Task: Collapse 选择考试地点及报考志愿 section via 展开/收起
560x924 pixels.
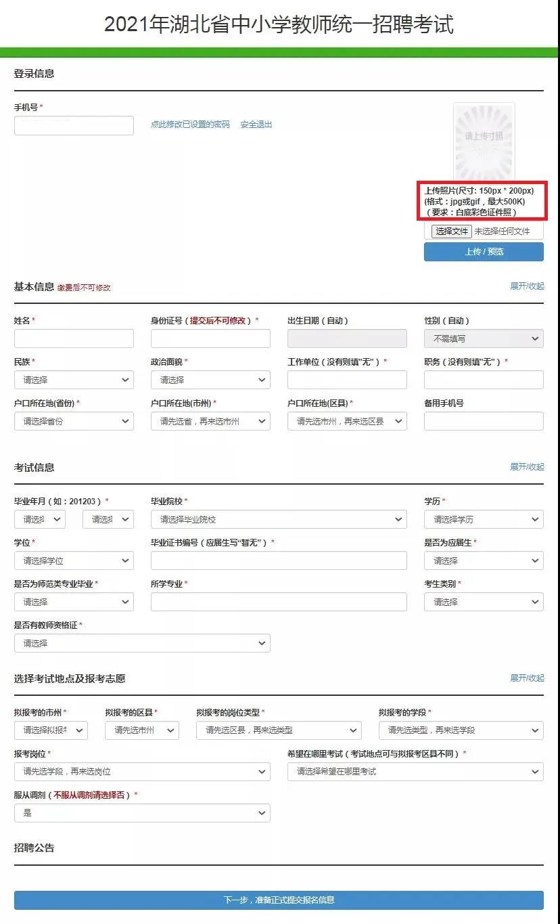Action: point(527,678)
